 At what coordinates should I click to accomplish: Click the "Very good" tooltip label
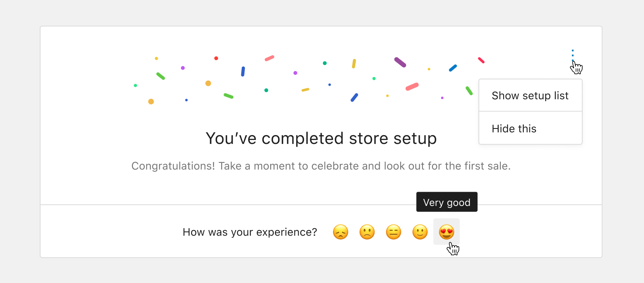(447, 202)
